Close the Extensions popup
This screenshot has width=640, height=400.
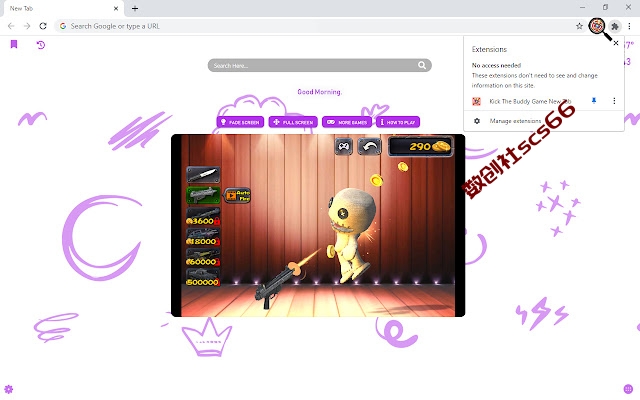(x=616, y=43)
